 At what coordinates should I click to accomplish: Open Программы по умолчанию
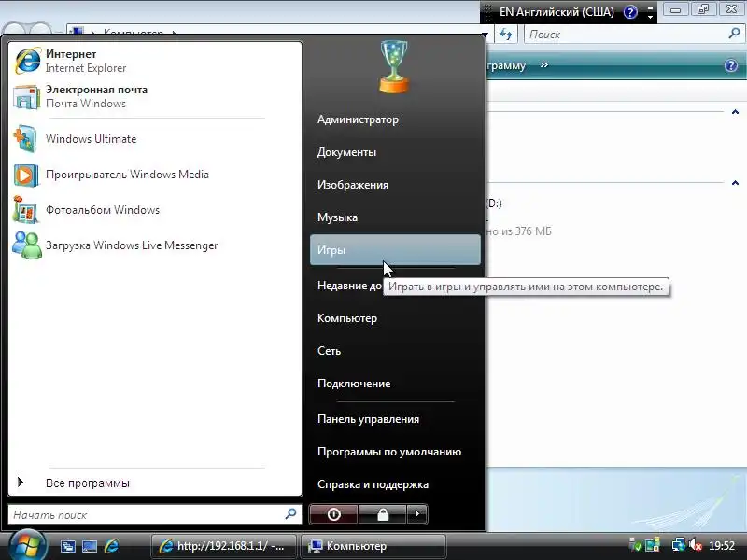coord(395,452)
